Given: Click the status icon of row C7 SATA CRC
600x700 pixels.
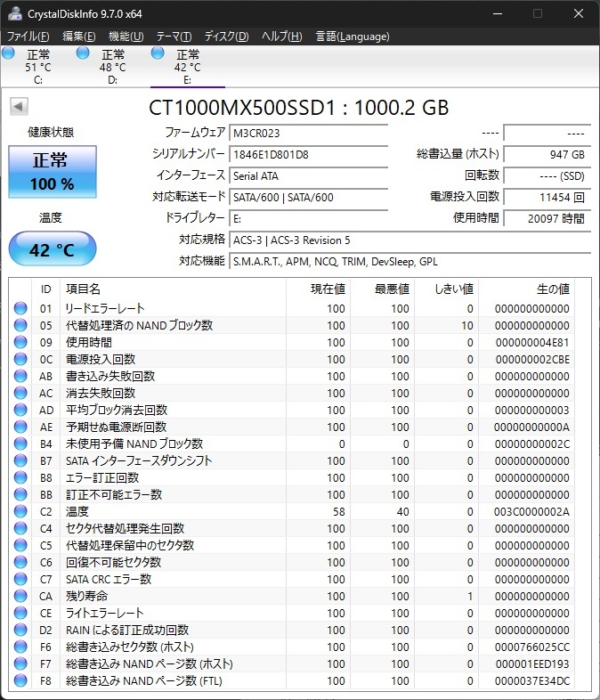Looking at the screenshot, I should [x=20, y=579].
